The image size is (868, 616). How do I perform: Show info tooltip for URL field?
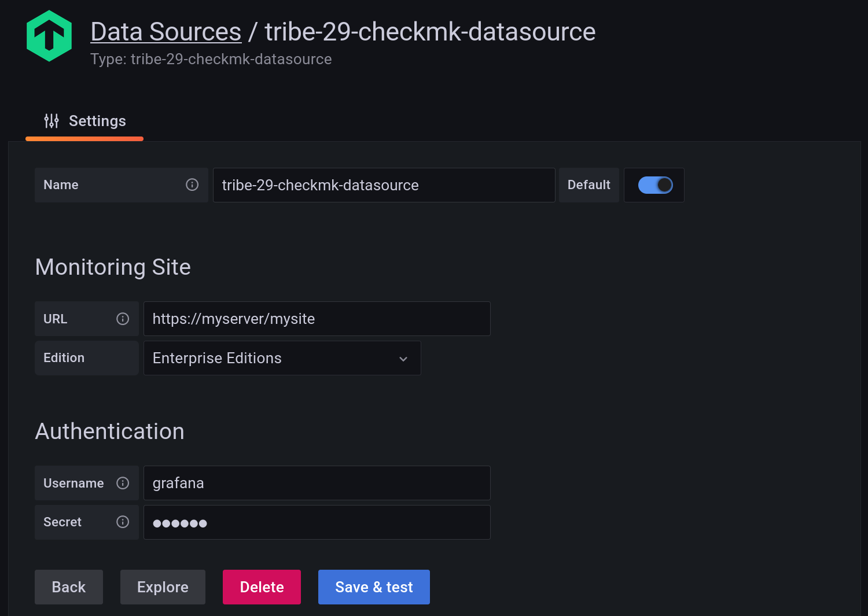click(x=123, y=319)
